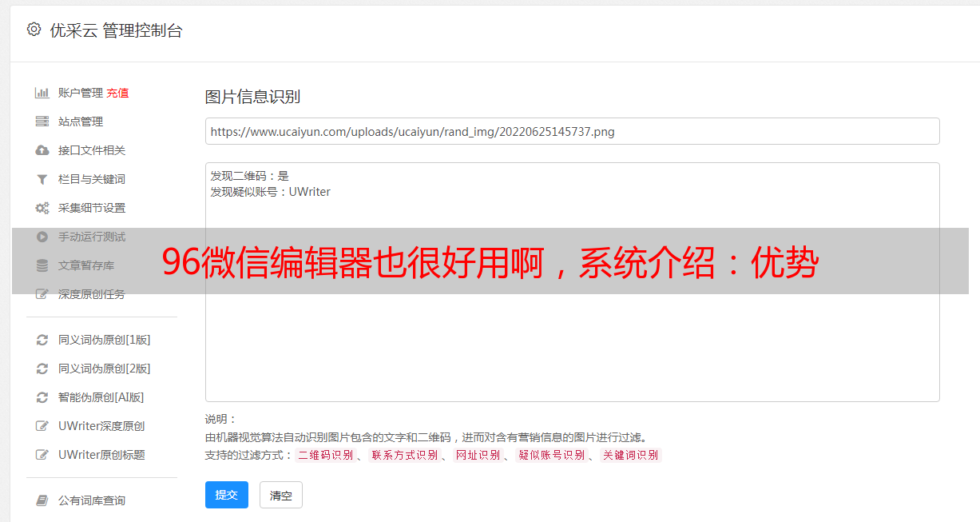This screenshot has width=980, height=522.
Task: Click the red 充值 link
Action: pyautogui.click(x=117, y=93)
